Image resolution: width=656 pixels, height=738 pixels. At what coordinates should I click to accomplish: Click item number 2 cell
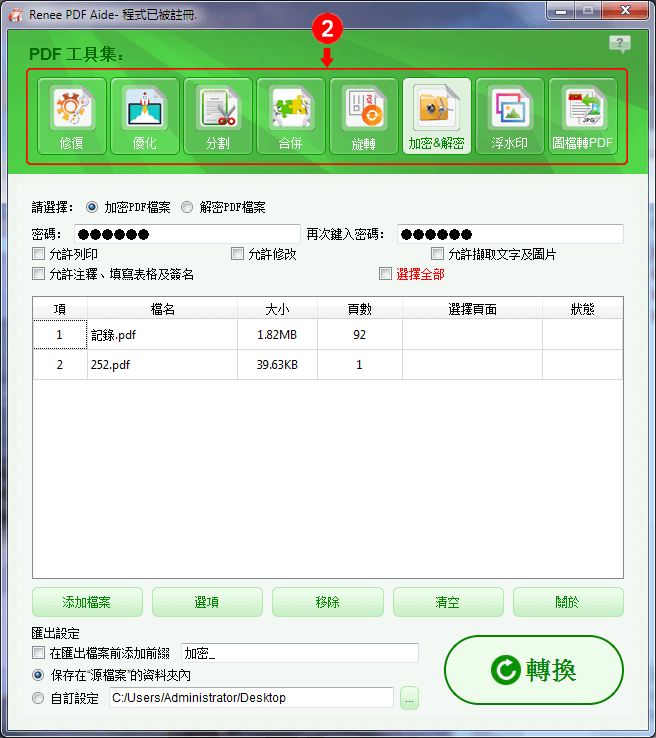tap(60, 365)
